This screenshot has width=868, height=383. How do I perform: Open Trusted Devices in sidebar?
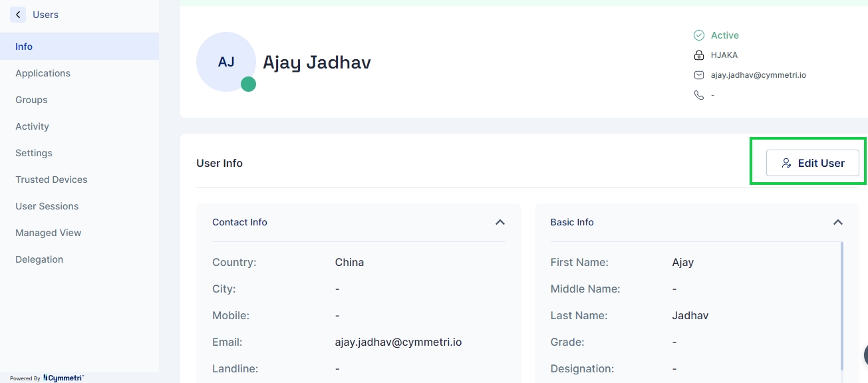(51, 180)
